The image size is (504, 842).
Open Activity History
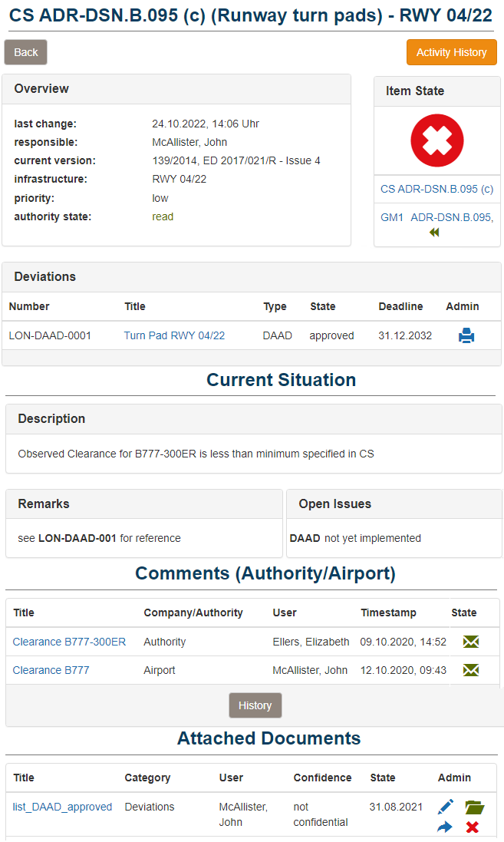pos(451,52)
